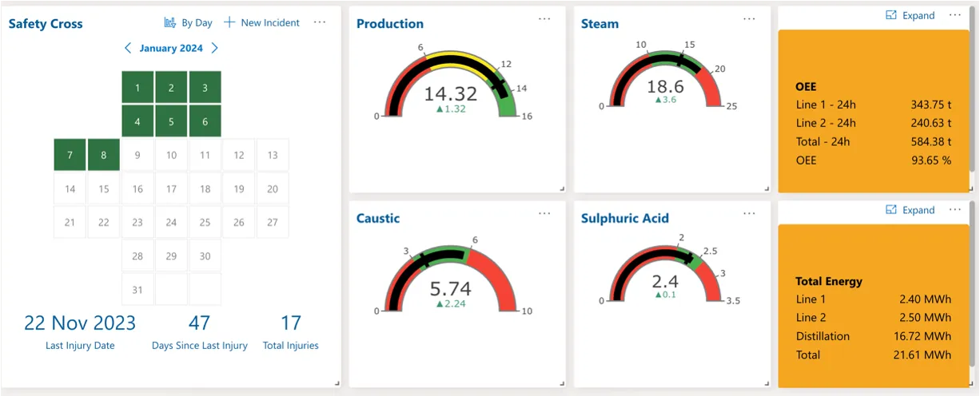Click Safety Cross tile resize handle
Image resolution: width=980 pixels, height=396 pixels.
(337, 383)
